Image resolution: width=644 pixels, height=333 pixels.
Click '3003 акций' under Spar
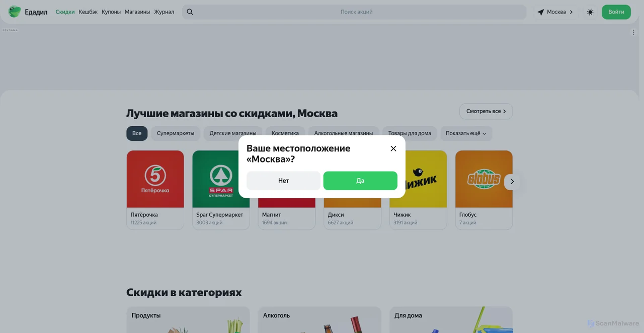pyautogui.click(x=209, y=223)
